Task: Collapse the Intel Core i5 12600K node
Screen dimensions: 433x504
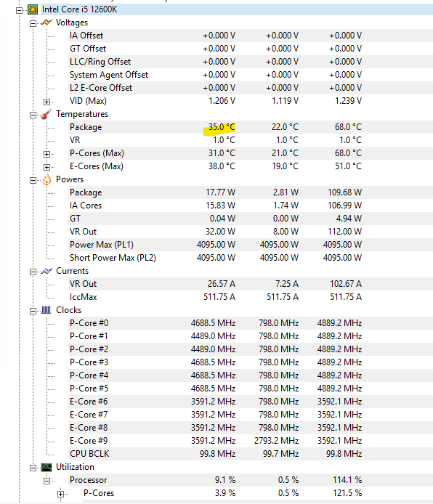Action: (x=20, y=10)
